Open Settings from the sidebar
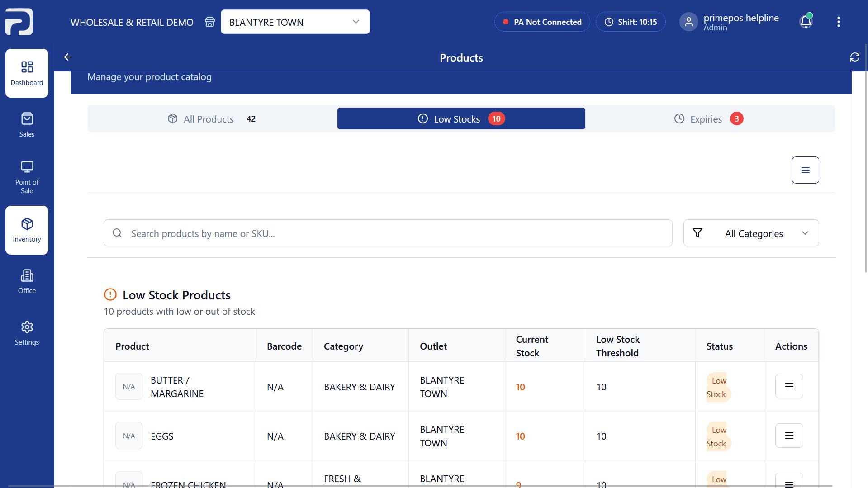Screen dimensions: 868x488 27,333
